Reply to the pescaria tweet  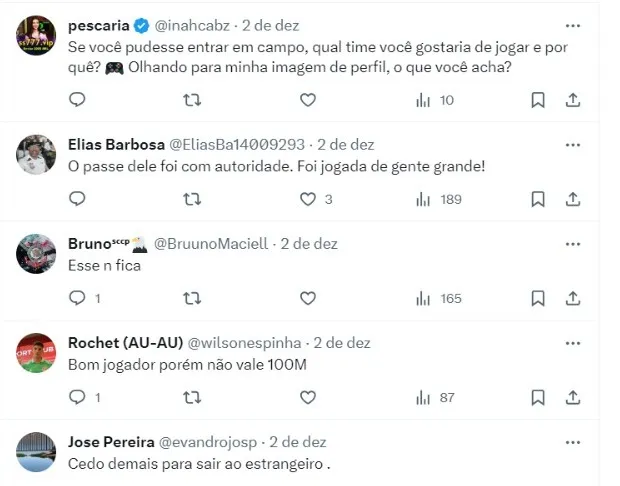pos(78,100)
